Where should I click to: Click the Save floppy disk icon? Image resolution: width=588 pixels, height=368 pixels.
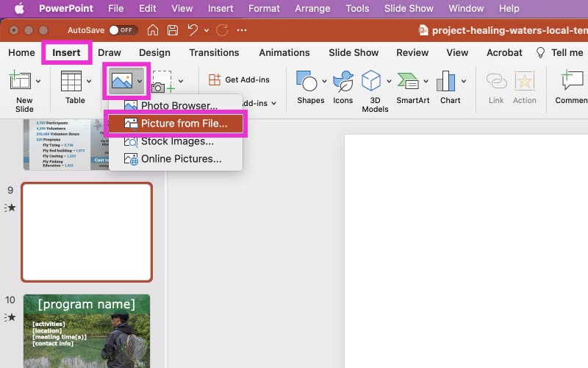pyautogui.click(x=173, y=30)
